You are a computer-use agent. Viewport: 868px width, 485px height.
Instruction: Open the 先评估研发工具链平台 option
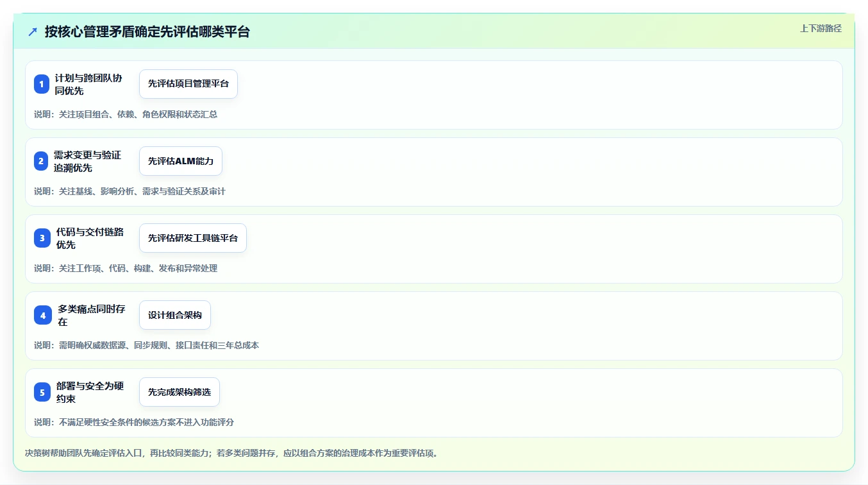click(193, 238)
